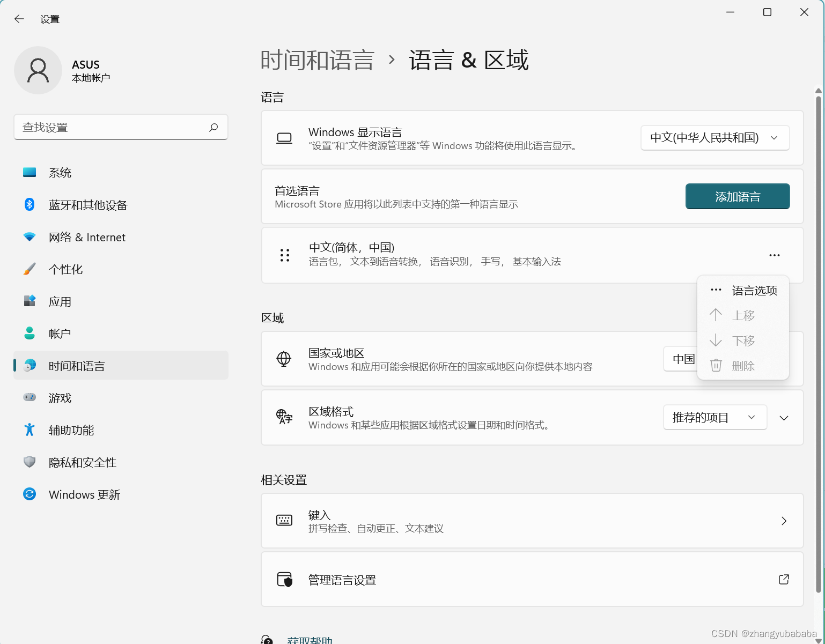Open the 键入 row chevron
This screenshot has height=644, width=825.
pos(784,521)
